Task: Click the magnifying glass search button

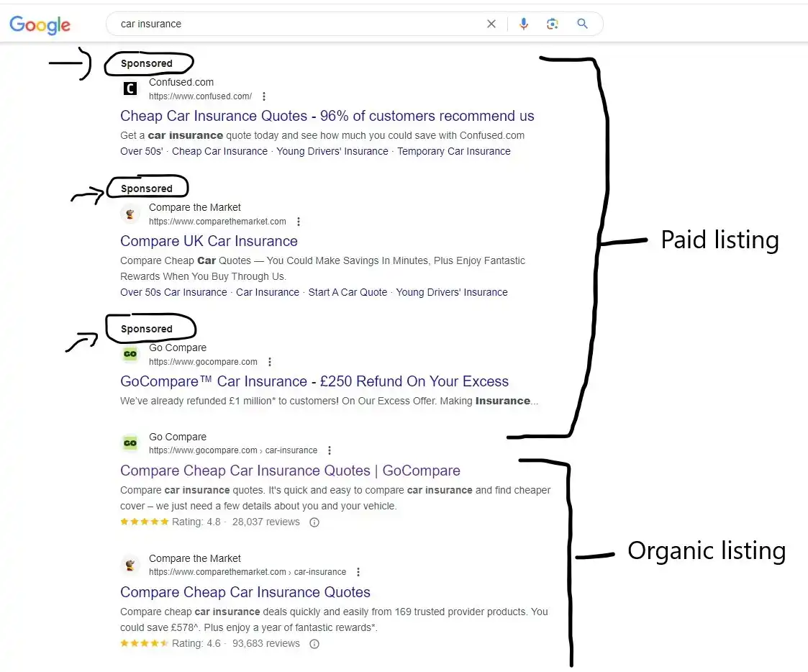Action: click(582, 24)
